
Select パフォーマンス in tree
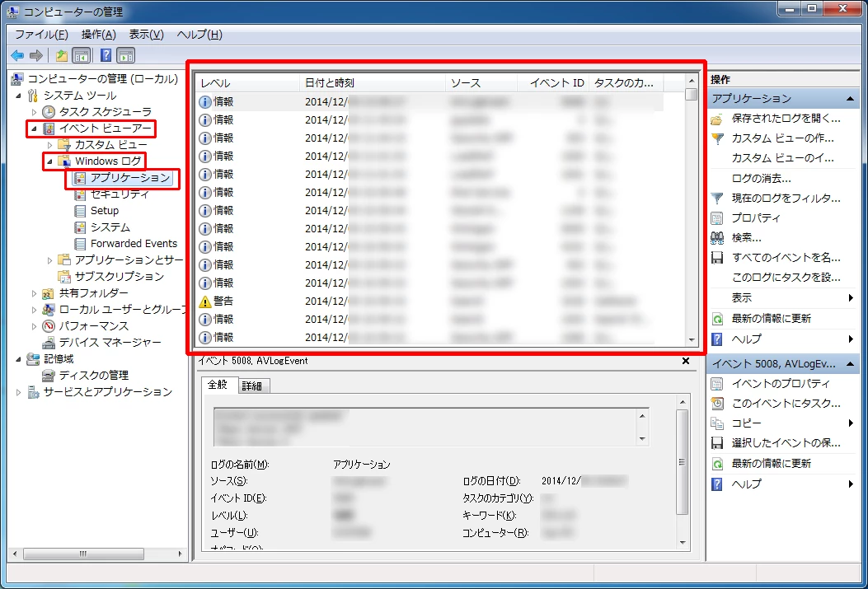pyautogui.click(x=93, y=325)
